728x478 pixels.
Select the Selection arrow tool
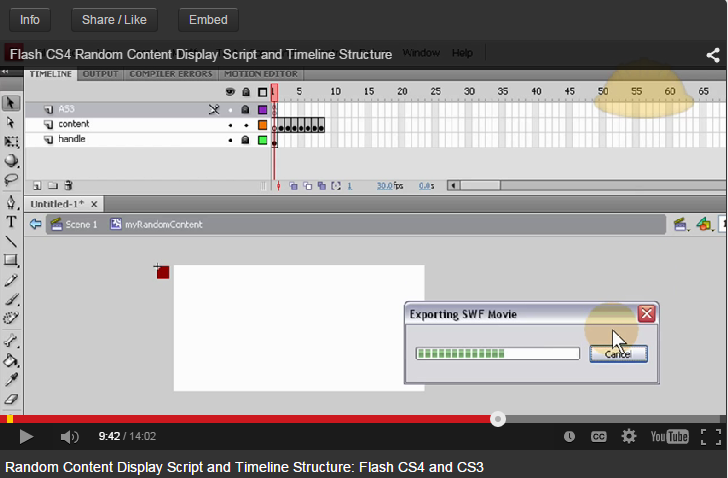[10, 103]
